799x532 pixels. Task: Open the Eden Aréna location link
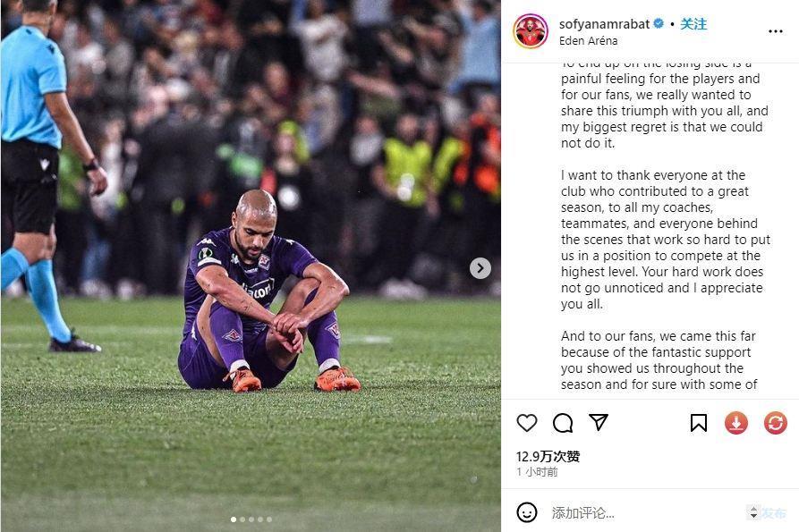click(588, 41)
